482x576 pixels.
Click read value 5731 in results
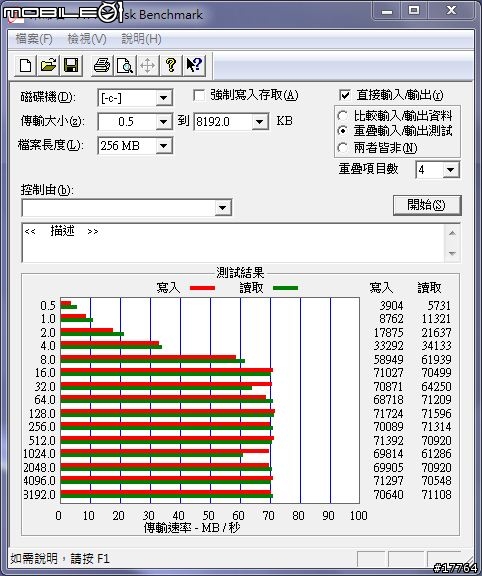(x=439, y=306)
